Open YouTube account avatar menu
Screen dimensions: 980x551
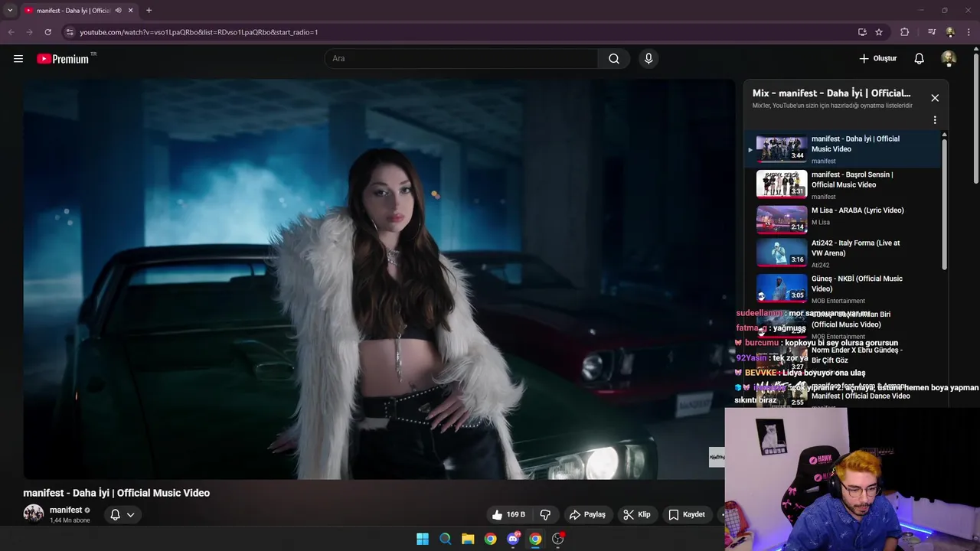pos(949,59)
